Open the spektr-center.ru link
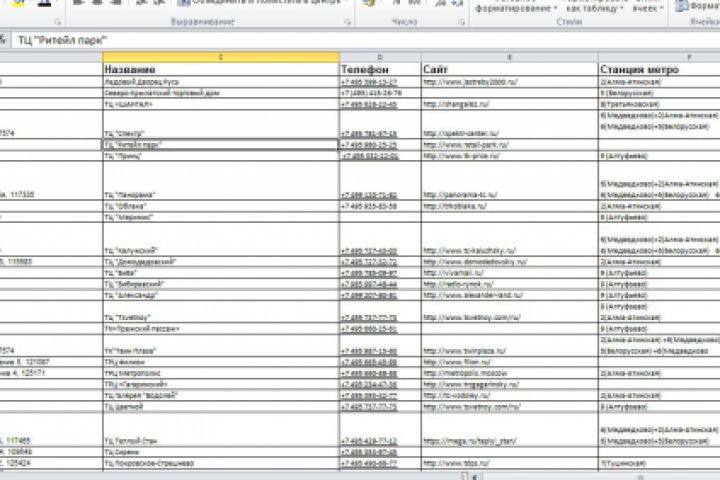The width and height of the screenshot is (720, 480). click(461, 133)
